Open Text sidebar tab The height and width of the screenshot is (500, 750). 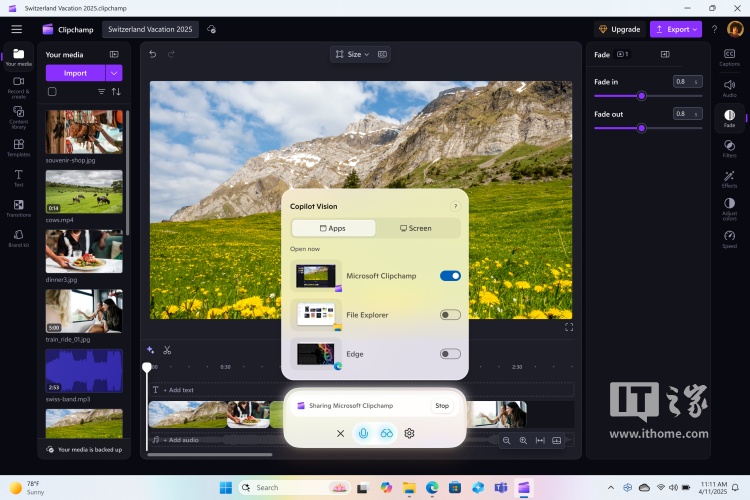[x=19, y=178]
